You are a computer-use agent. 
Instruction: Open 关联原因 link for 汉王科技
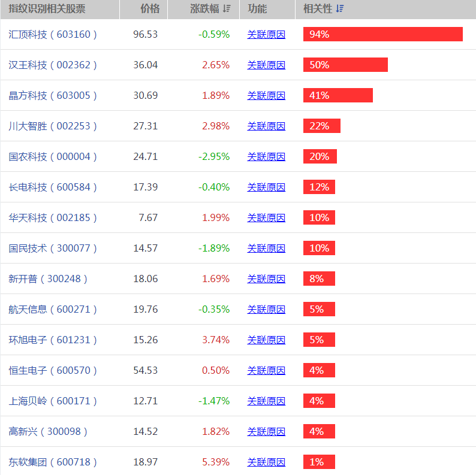[x=266, y=65]
